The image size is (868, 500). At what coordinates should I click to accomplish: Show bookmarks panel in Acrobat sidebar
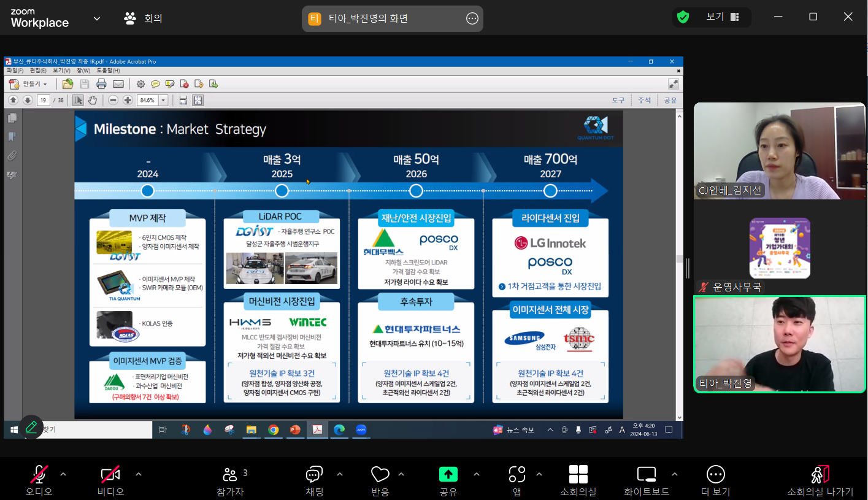pos(12,137)
